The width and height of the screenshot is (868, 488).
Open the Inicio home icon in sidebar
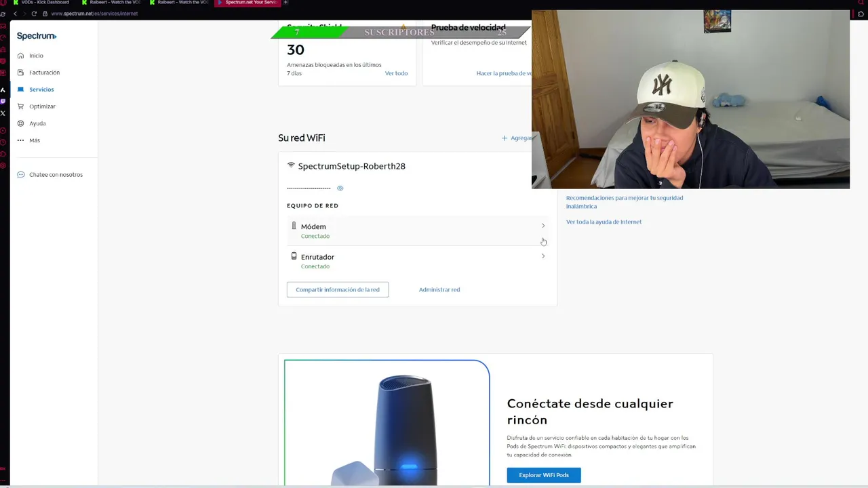coord(20,56)
